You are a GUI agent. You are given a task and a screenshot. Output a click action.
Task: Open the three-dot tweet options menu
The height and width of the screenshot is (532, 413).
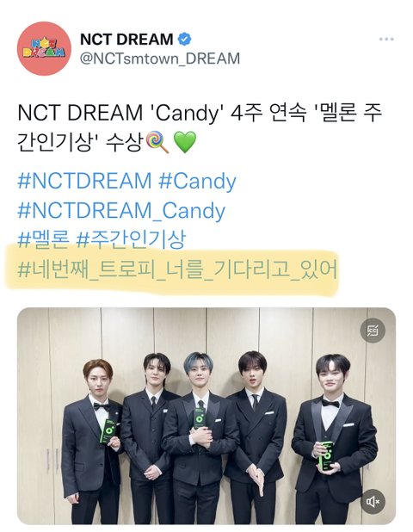click(386, 39)
